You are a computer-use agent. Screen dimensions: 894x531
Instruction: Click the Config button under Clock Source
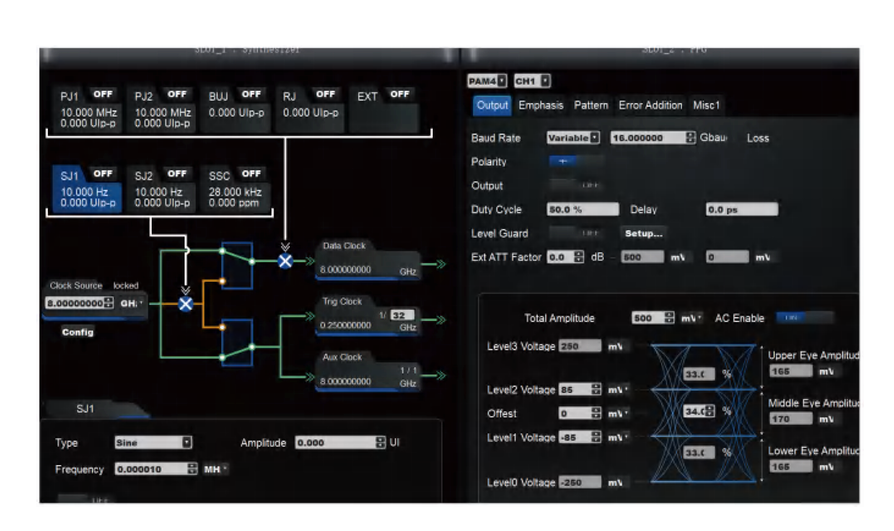pos(78,332)
